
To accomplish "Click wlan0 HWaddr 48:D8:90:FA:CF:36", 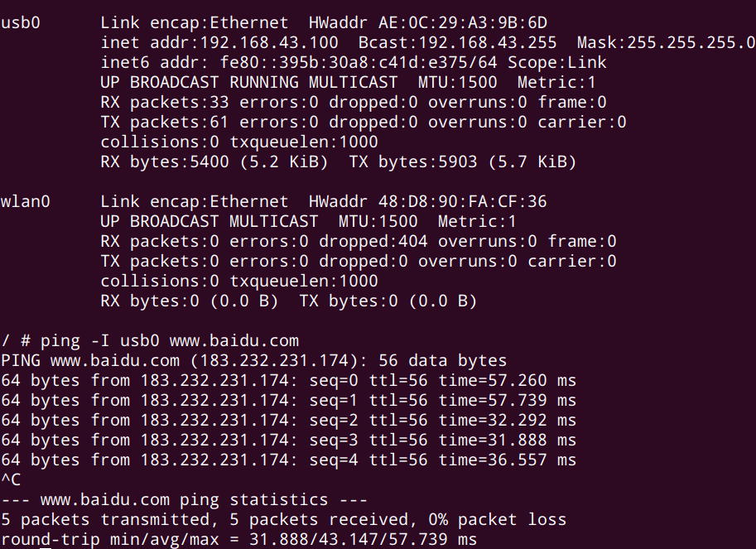I will coord(427,201).
